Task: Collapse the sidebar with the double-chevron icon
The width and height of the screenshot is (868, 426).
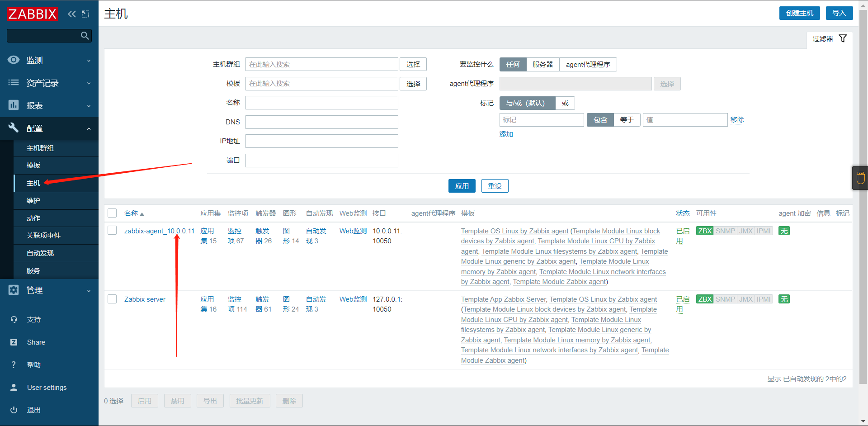Action: [x=72, y=14]
